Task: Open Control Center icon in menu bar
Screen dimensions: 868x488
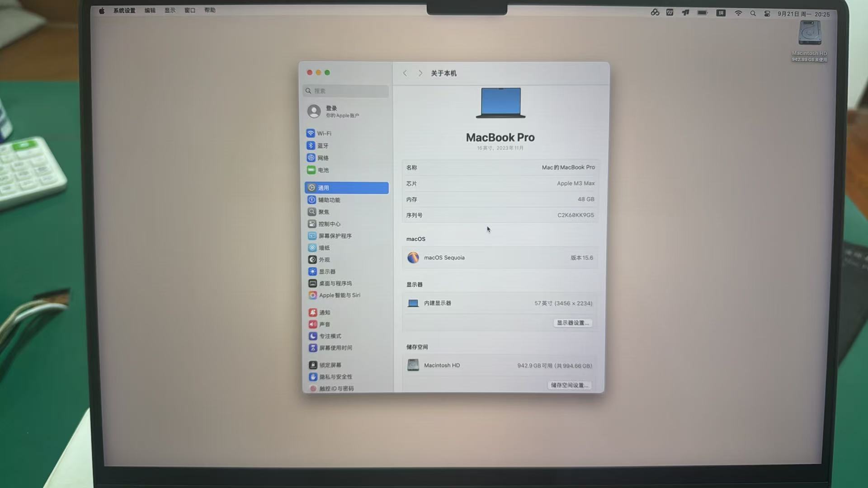Action: point(767,14)
